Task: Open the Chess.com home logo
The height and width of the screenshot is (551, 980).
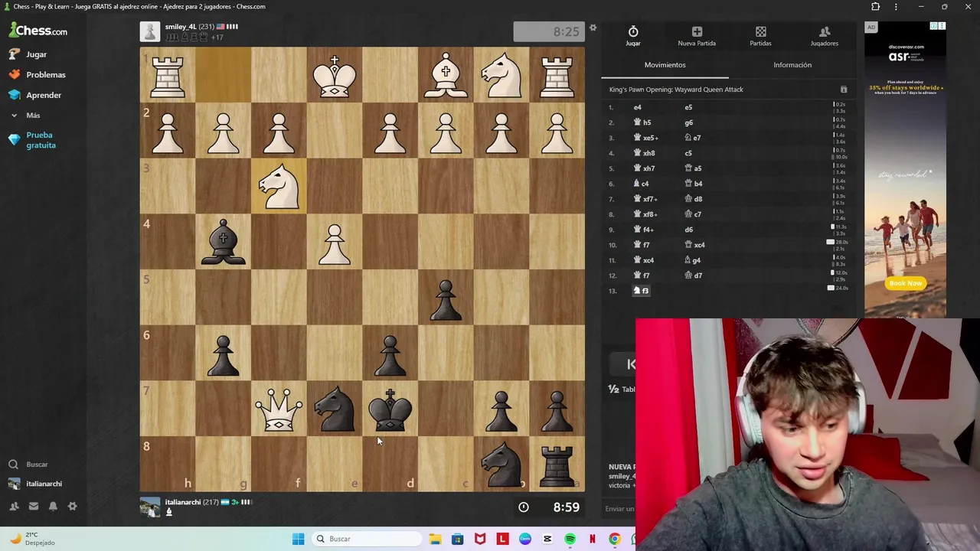Action: [x=38, y=31]
